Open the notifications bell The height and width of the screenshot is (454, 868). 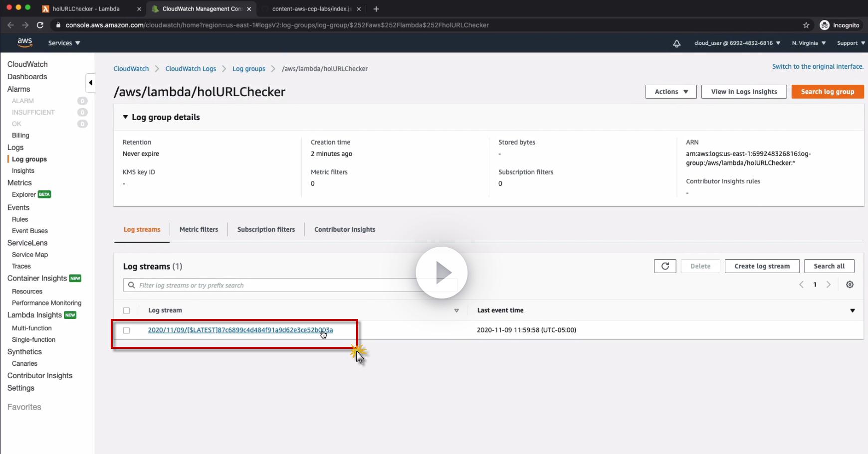[676, 43]
